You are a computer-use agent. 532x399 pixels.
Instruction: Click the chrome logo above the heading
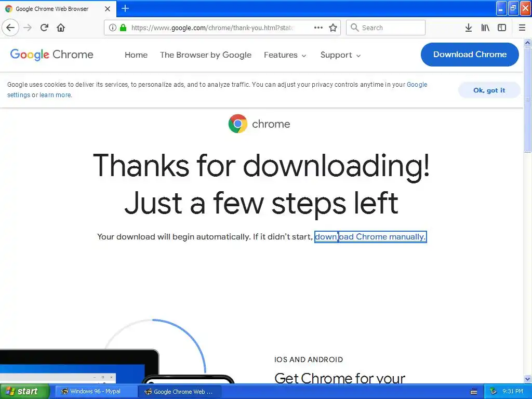click(x=259, y=124)
